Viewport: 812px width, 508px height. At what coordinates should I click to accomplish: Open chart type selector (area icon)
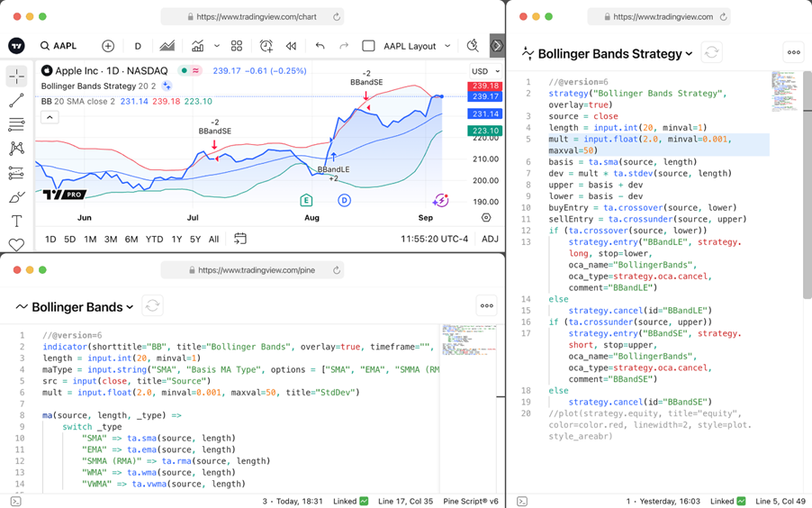(167, 46)
